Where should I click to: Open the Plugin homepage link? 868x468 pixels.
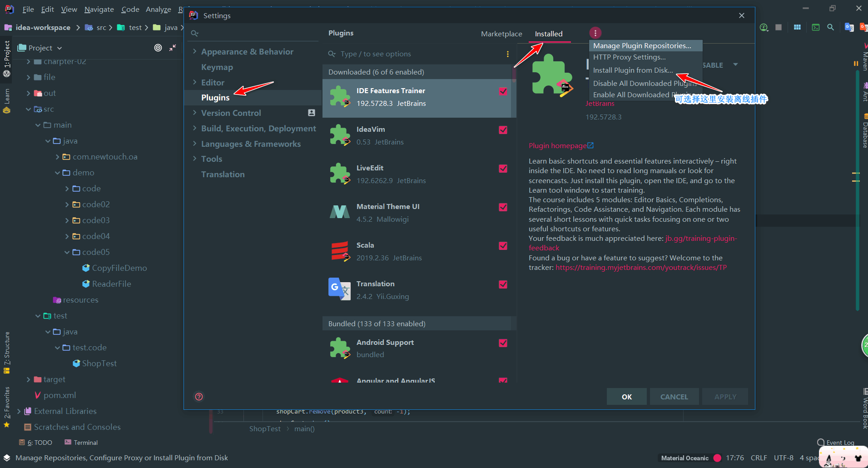click(x=561, y=145)
